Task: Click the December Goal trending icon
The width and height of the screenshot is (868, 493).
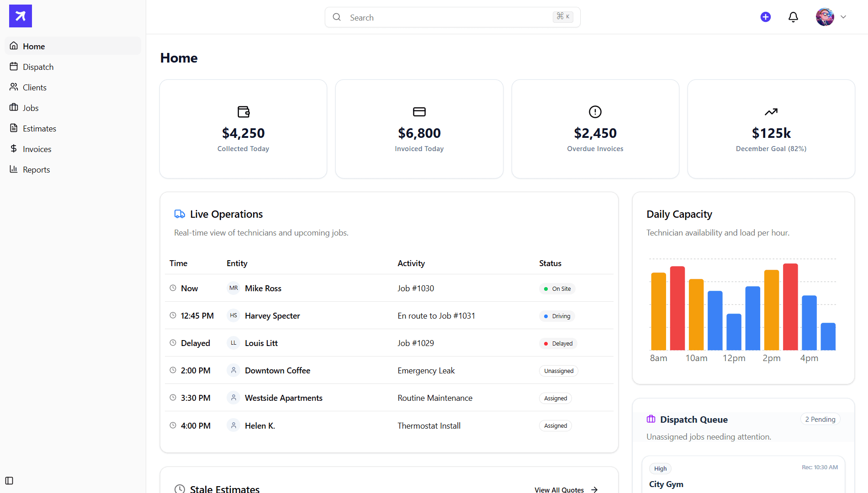Action: tap(771, 112)
